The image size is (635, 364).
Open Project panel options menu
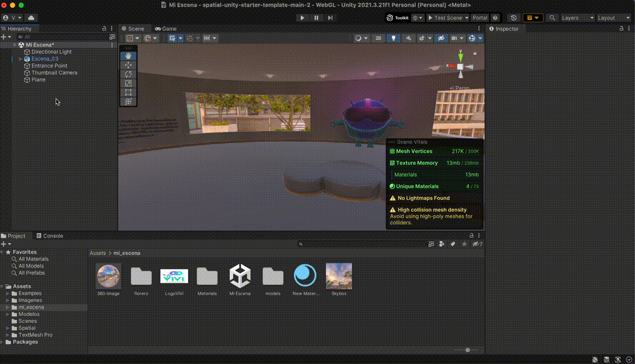tap(479, 236)
